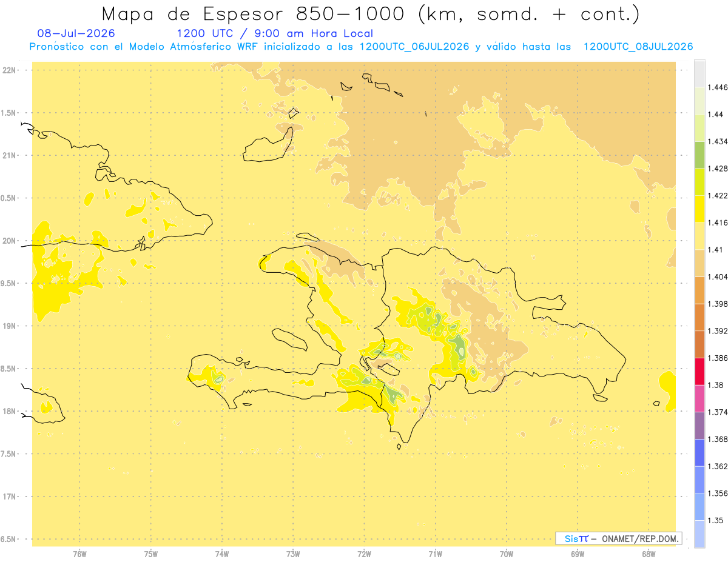This screenshot has height=562, width=728.
Task: Click the latitude label '22N'
Action: point(9,70)
